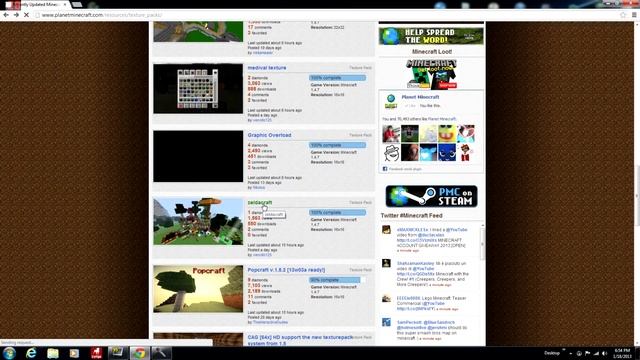Screen dimensions: 640x360
Task: Click Graphic Overload 100% complete progress bar
Action: pyautogui.click(x=337, y=145)
